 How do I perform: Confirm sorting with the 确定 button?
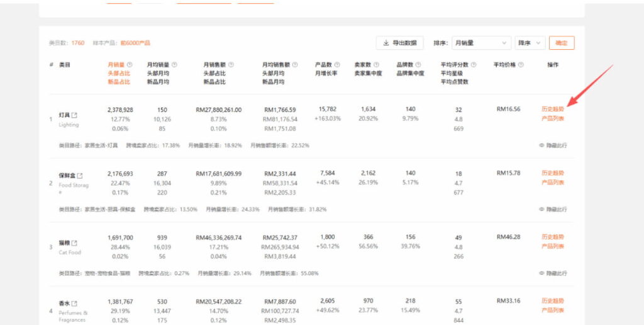click(562, 43)
